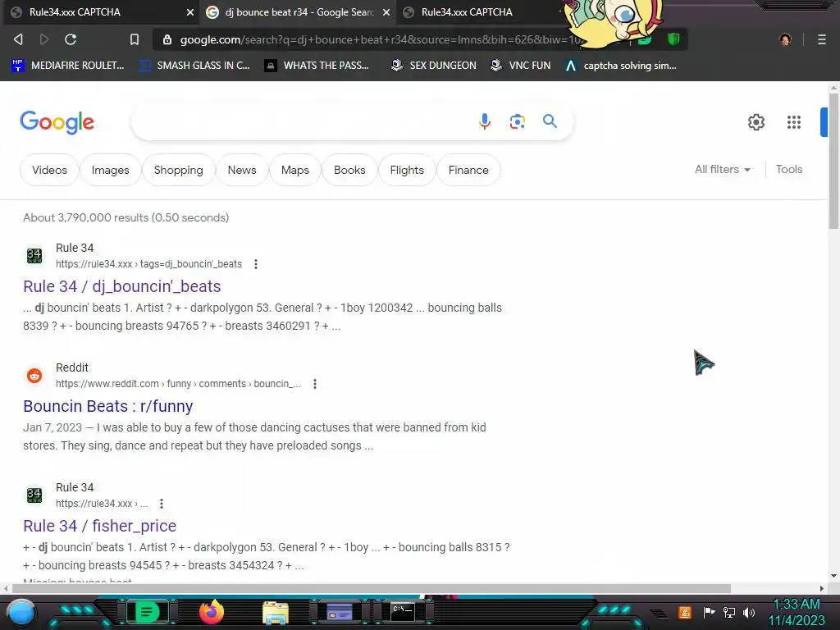The height and width of the screenshot is (630, 840).
Task: Filter results by Videos
Action: click(49, 170)
